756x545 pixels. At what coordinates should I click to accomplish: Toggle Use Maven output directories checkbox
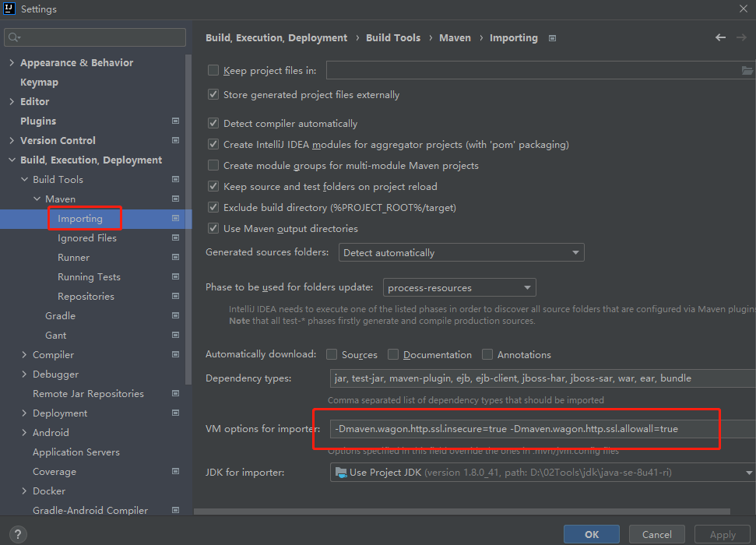[213, 228]
